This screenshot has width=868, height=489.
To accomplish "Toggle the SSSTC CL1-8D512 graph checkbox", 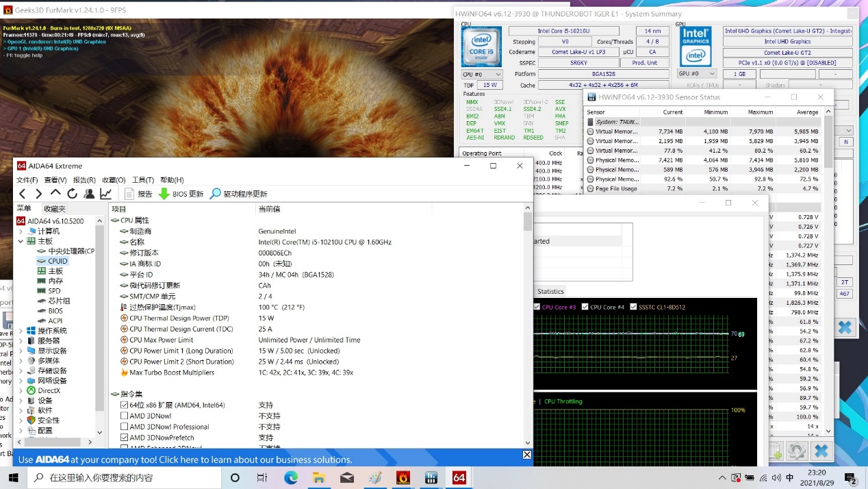I will tap(633, 307).
